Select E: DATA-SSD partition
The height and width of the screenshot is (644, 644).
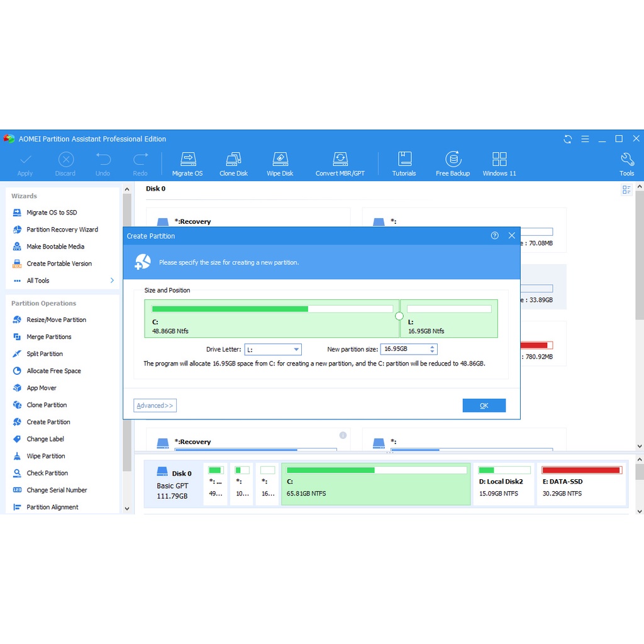coord(582,484)
